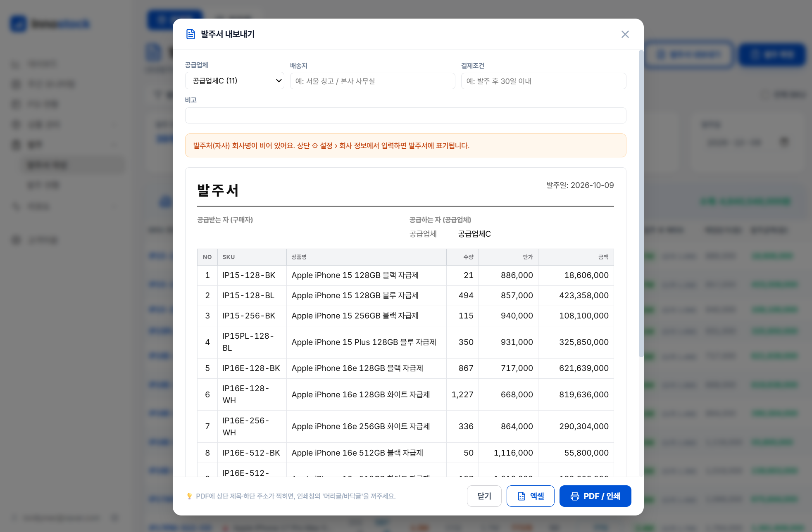Screen dimensions: 812x532
Task: Click the lightbulb tip icon in footer
Action: [x=189, y=496]
